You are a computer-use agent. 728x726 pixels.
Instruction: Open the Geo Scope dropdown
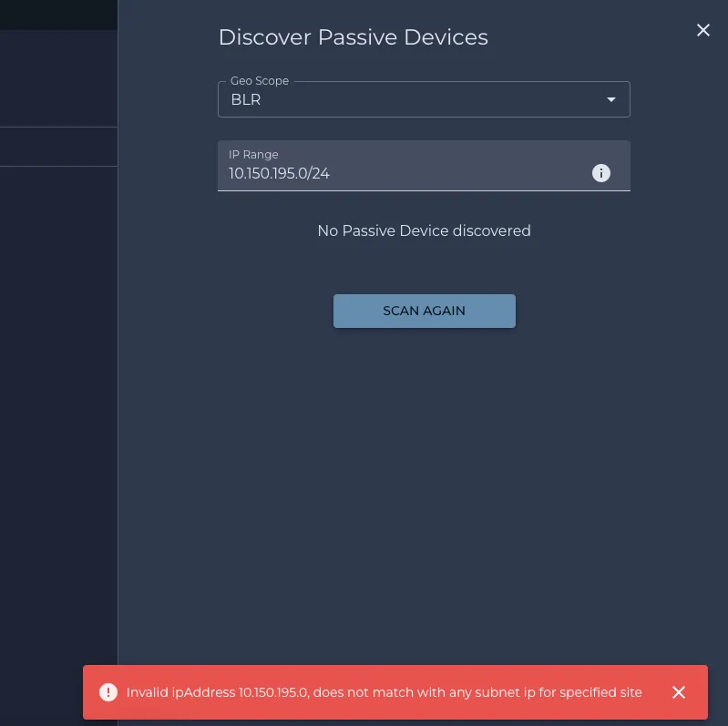click(x=424, y=99)
